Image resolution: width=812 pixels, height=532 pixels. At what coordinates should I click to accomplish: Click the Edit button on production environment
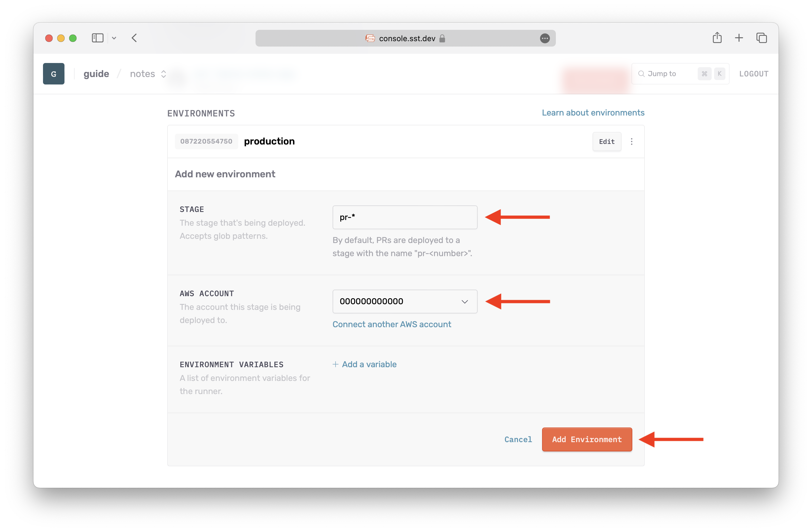pyautogui.click(x=607, y=141)
